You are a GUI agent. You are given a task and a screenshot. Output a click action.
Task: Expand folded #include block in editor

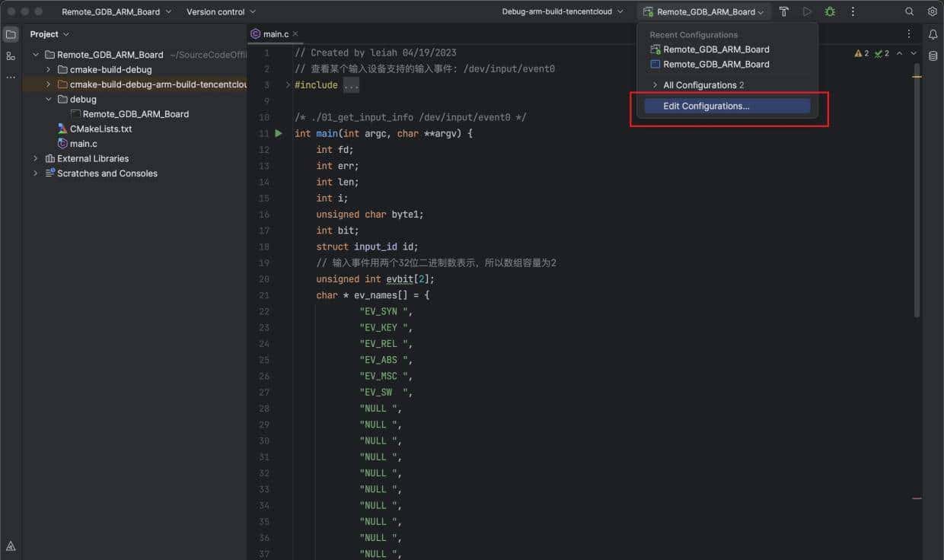click(x=351, y=85)
